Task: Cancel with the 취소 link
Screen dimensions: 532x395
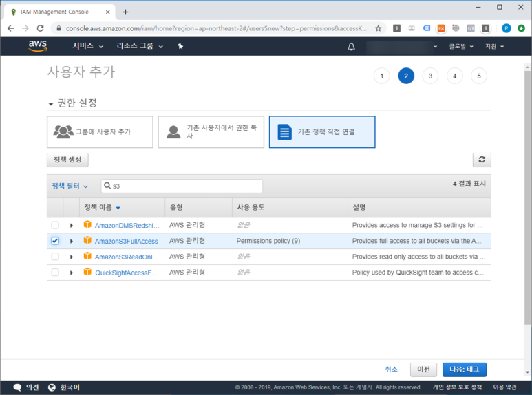Action: click(391, 370)
